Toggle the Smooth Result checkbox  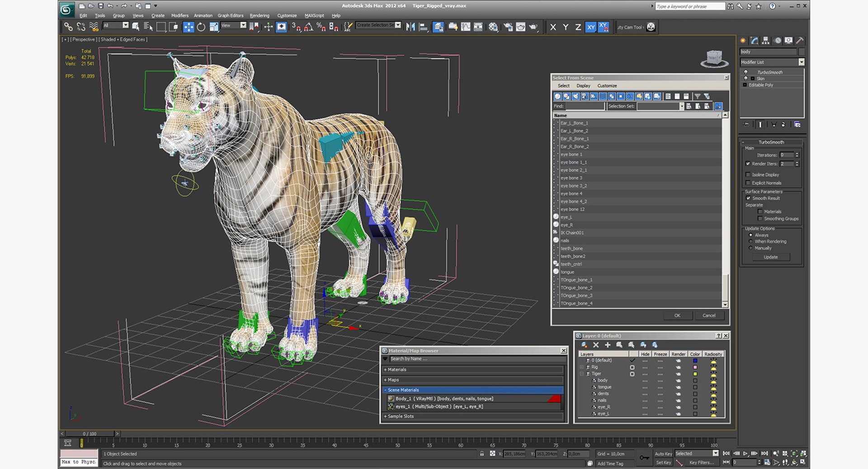pos(748,198)
